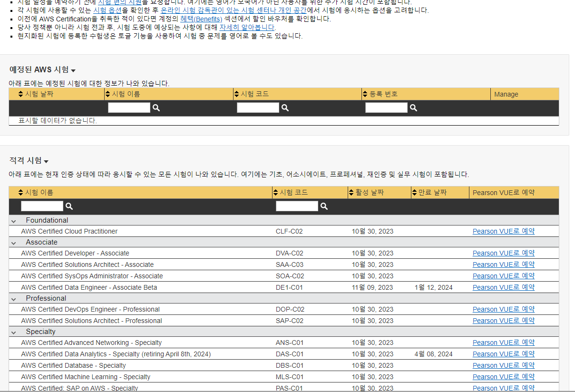This screenshot has height=392, width=575.
Task: Collapse the 적격 시험 section
Action: coord(46,161)
